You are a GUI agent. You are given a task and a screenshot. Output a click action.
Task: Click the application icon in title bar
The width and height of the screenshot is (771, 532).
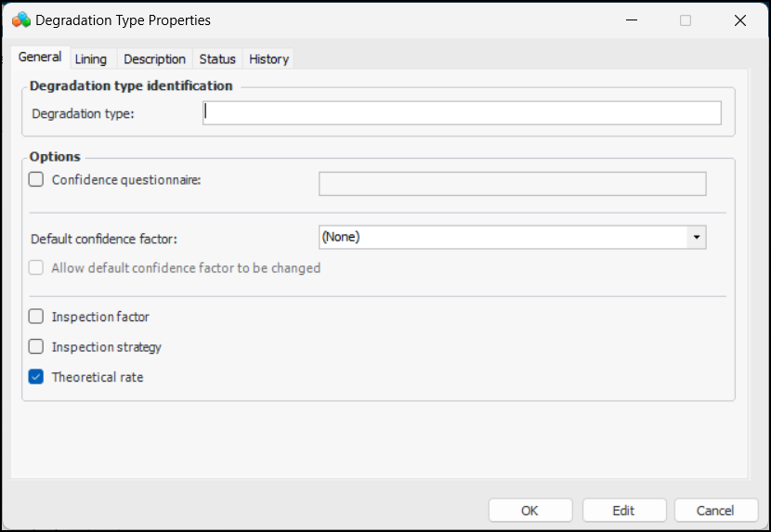20,19
